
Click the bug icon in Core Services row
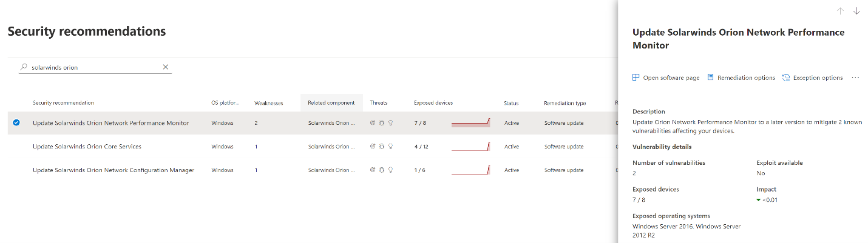pos(382,147)
